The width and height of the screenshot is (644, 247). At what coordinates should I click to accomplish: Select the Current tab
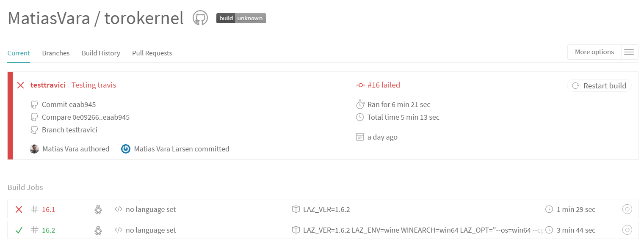pos(19,53)
